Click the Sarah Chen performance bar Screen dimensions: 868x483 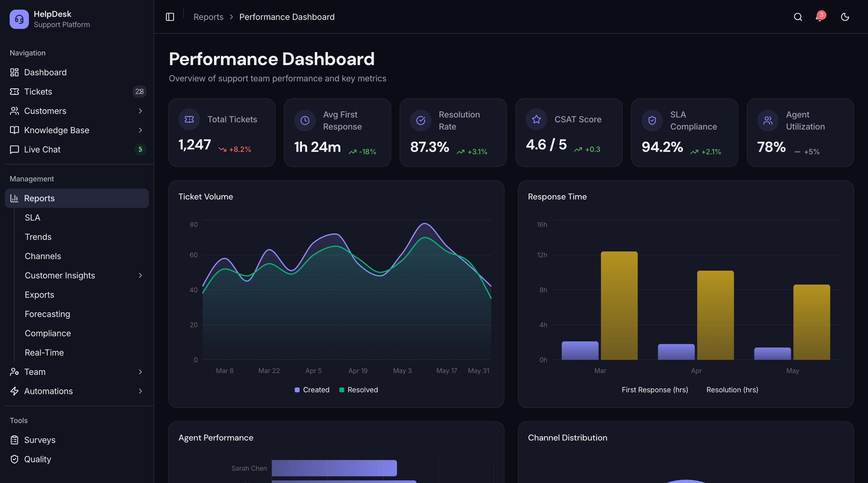pyautogui.click(x=334, y=468)
